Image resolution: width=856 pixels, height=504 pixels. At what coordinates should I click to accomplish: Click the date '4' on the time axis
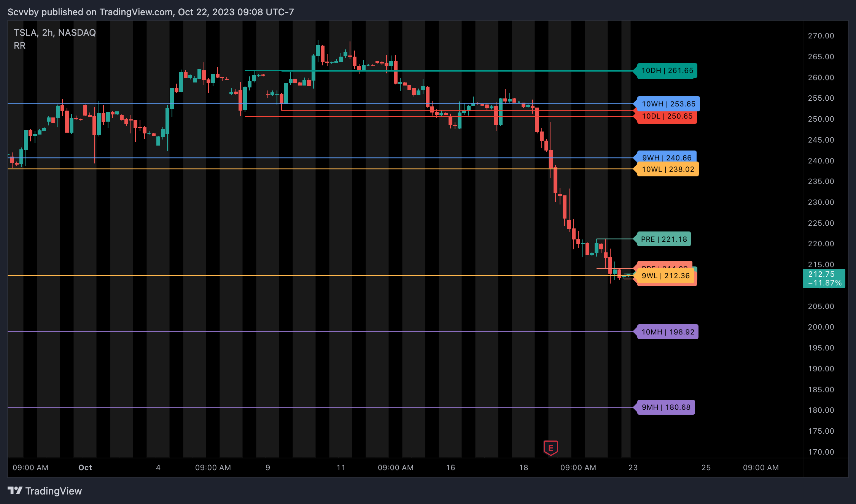[x=158, y=468]
